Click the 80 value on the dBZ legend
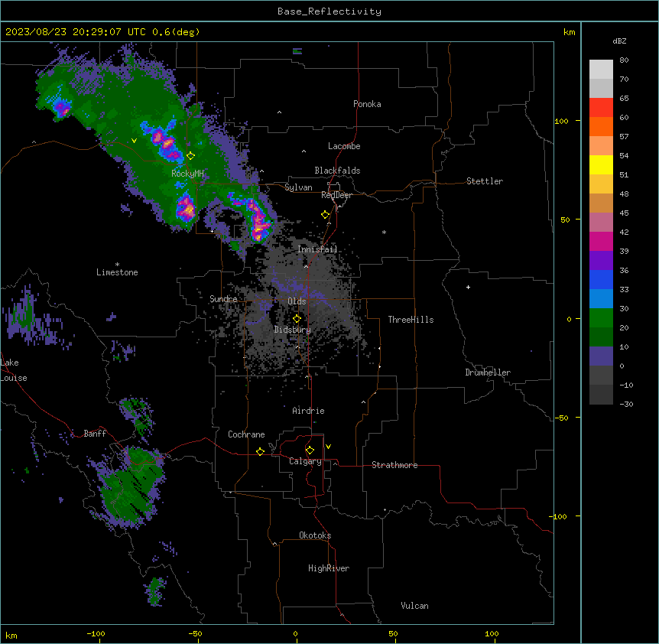 click(x=624, y=60)
